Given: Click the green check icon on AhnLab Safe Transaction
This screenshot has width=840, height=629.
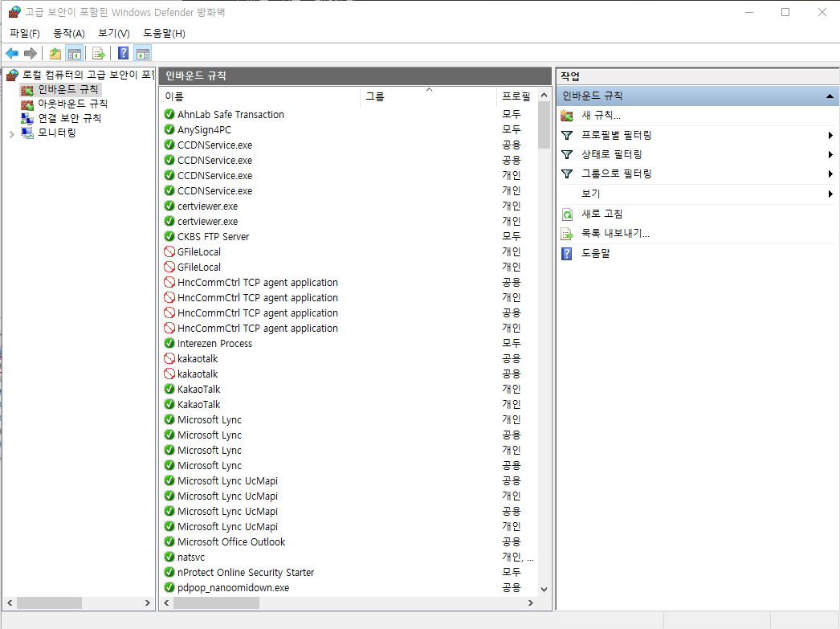Looking at the screenshot, I should [168, 114].
